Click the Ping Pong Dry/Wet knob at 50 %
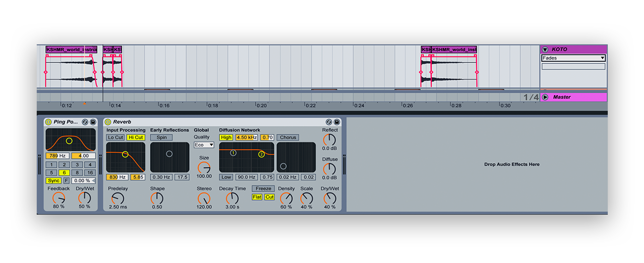 pos(85,199)
